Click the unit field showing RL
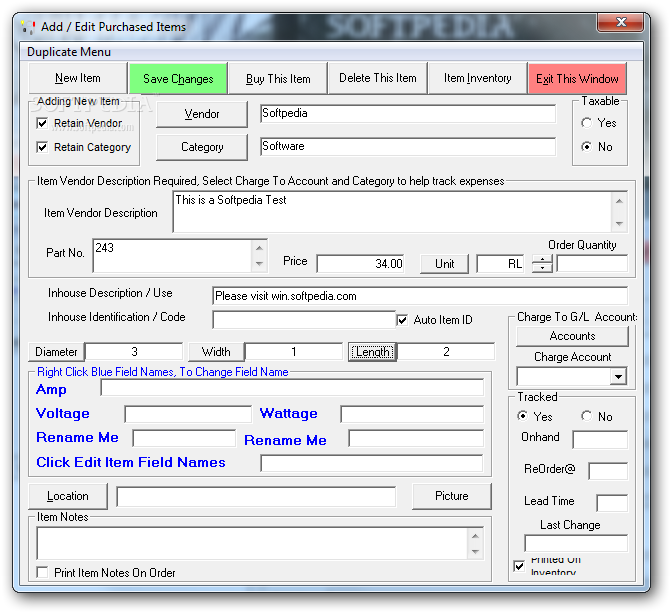Viewport: 671px width, 613px height. pyautogui.click(x=501, y=264)
